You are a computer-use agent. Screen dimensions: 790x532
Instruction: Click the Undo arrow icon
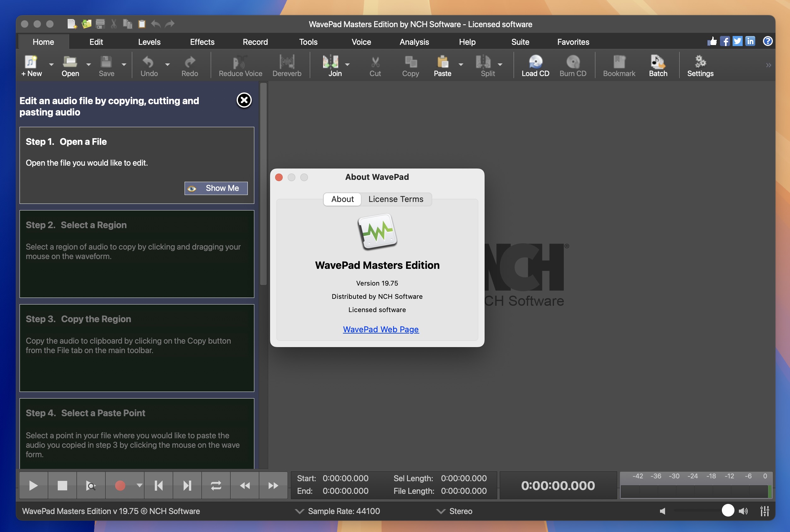click(149, 66)
